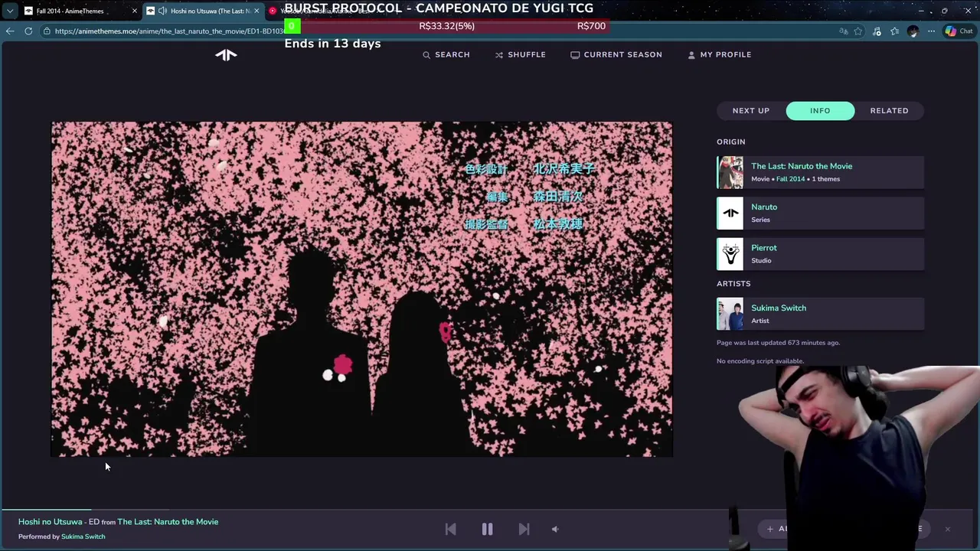Click the audio playing speaker icon on tab
This screenshot has height=551, width=980.
(x=162, y=11)
